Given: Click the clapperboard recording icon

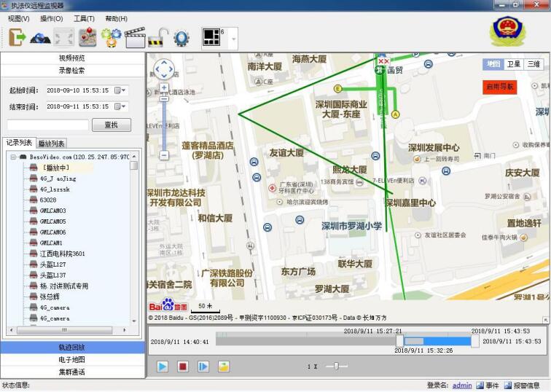Looking at the screenshot, I should tap(135, 38).
